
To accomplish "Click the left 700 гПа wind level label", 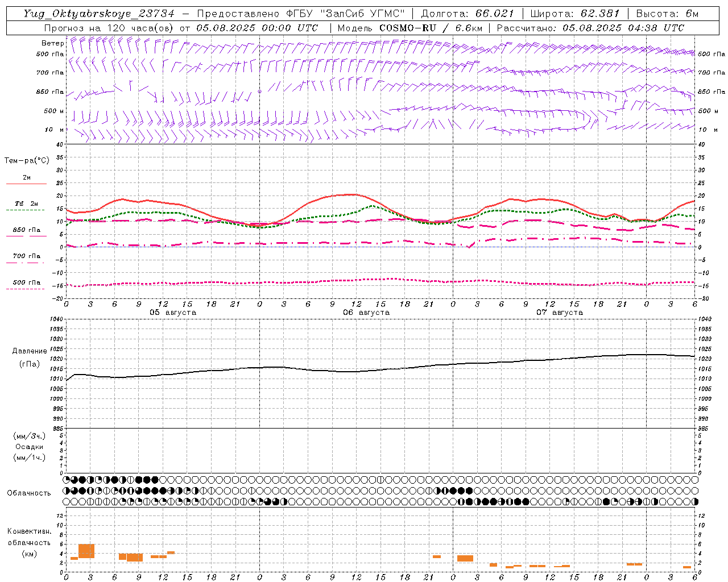I will click(x=50, y=73).
